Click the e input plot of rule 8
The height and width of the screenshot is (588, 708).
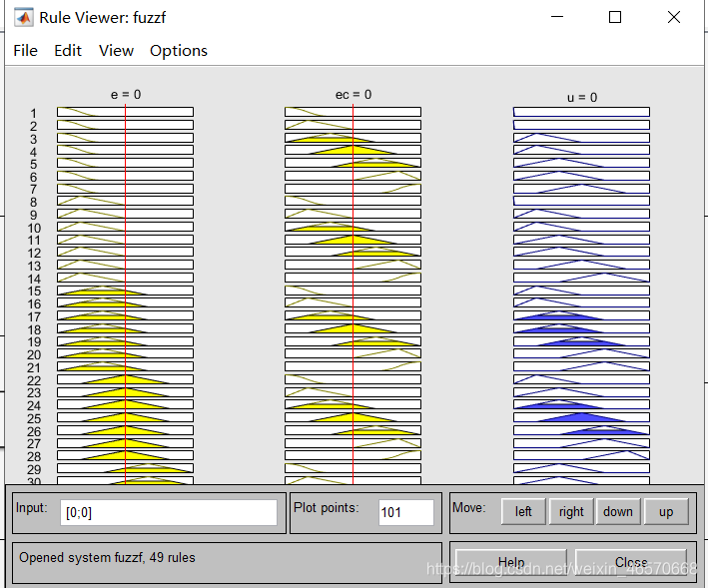[x=125, y=201]
